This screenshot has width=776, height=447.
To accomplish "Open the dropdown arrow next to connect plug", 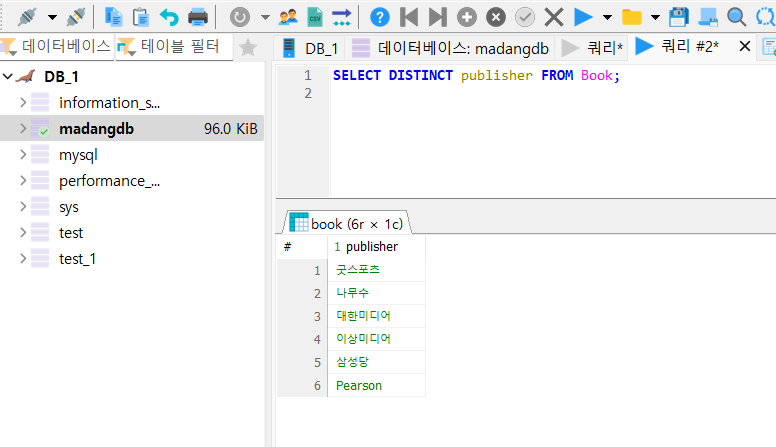I will click(52, 18).
